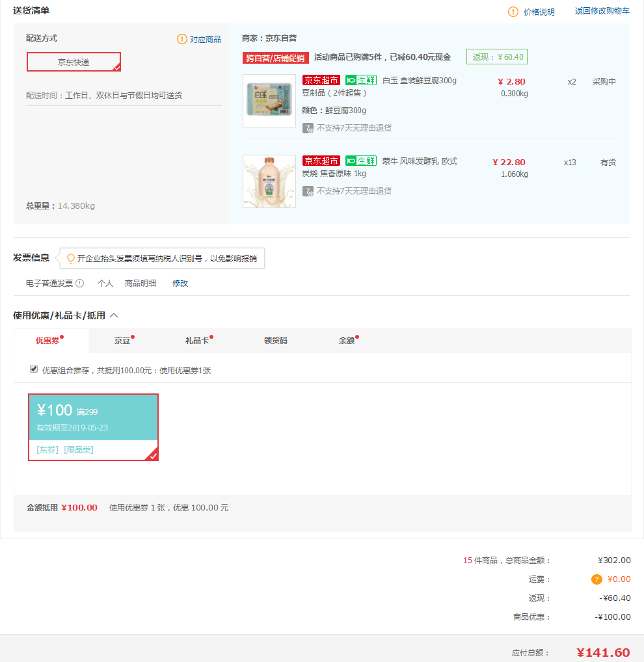This screenshot has height=662, width=644.
Task: Click the invoice tip lightbulb icon
Action: coord(71,258)
